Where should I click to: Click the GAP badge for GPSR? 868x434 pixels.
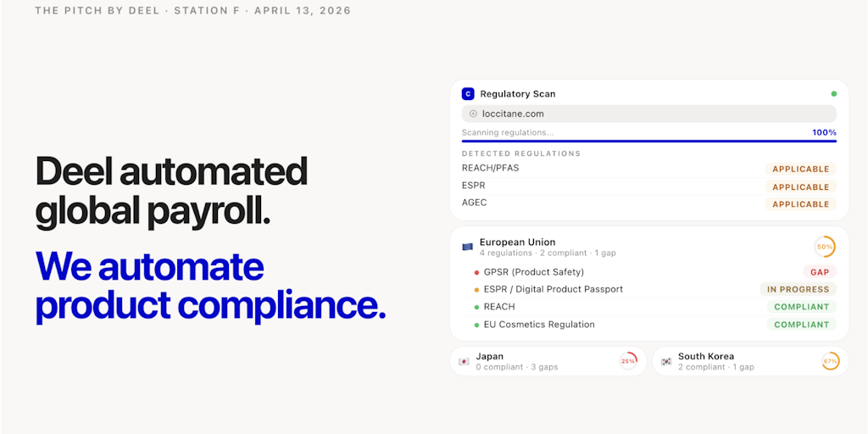[x=820, y=272]
